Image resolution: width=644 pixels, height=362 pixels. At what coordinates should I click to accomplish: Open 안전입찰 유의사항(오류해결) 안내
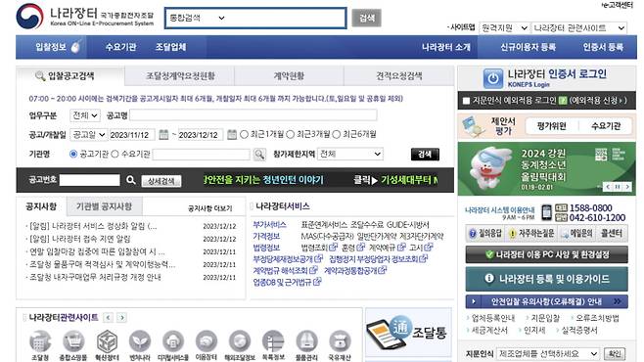click(547, 301)
